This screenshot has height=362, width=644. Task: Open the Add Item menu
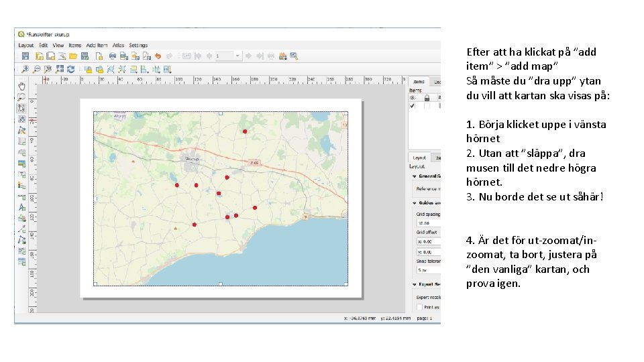click(97, 46)
